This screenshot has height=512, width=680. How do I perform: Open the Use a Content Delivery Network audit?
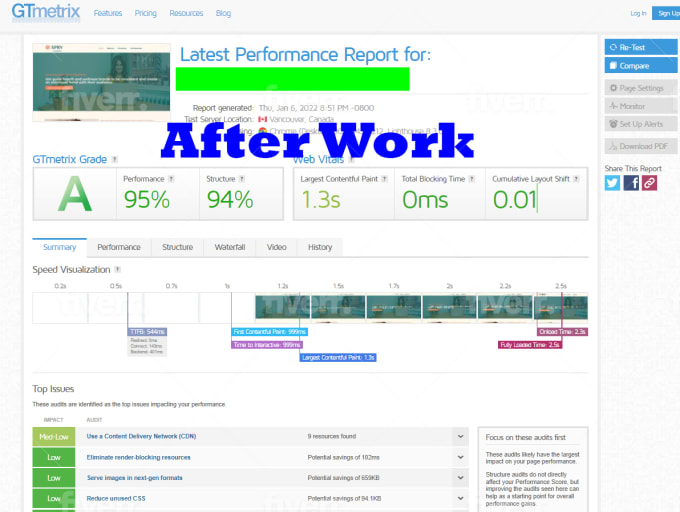pos(141,436)
